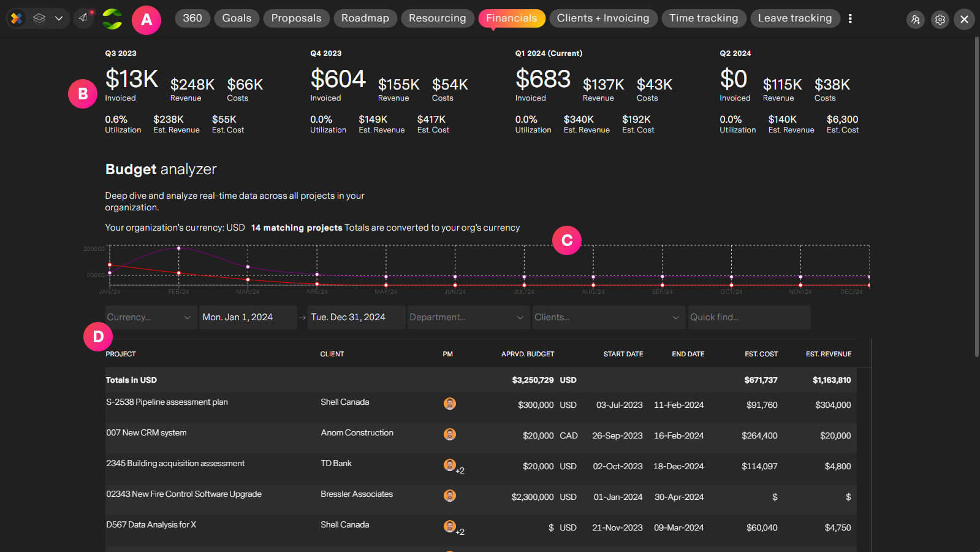Click PM avatar for Shell Canada pipeline project
The image size is (980, 552).
pos(450,404)
